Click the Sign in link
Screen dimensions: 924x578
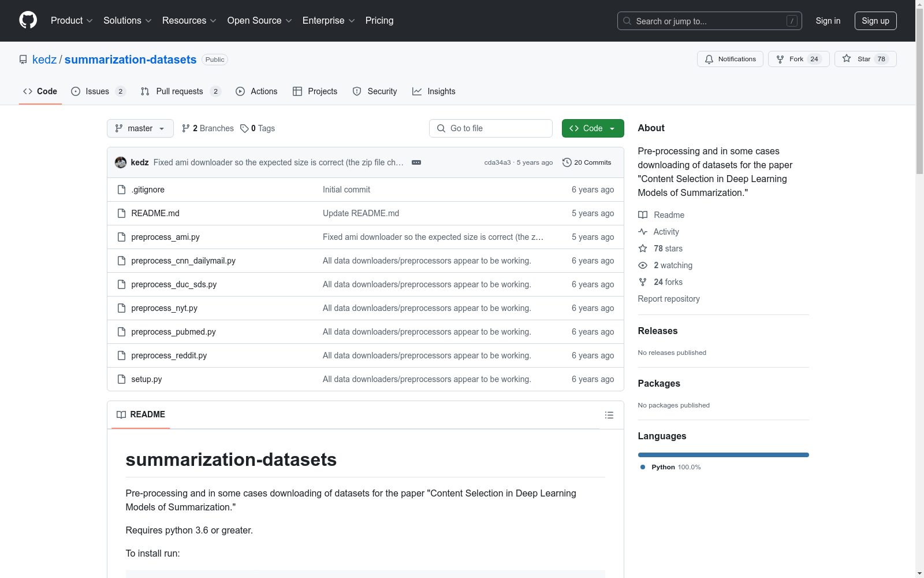tap(828, 21)
